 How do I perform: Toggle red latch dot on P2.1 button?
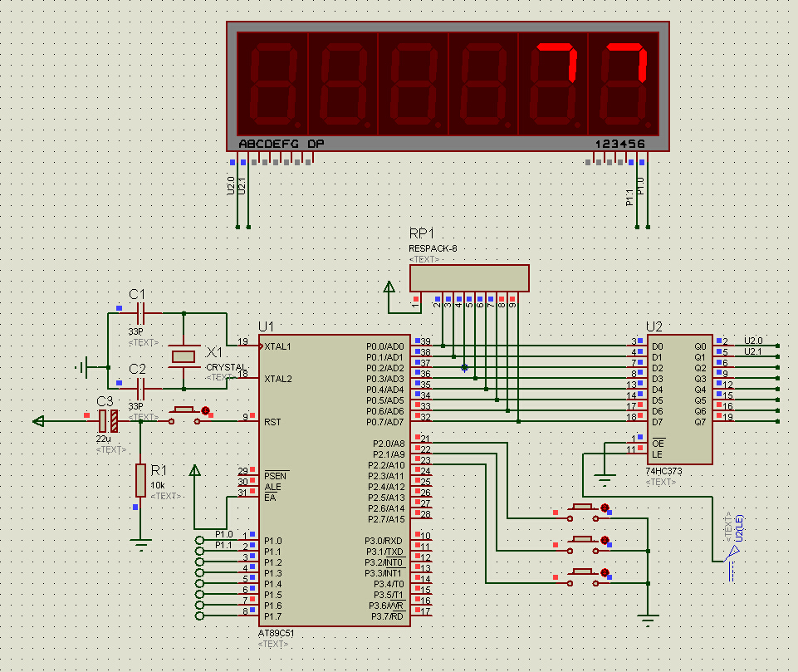tap(605, 540)
